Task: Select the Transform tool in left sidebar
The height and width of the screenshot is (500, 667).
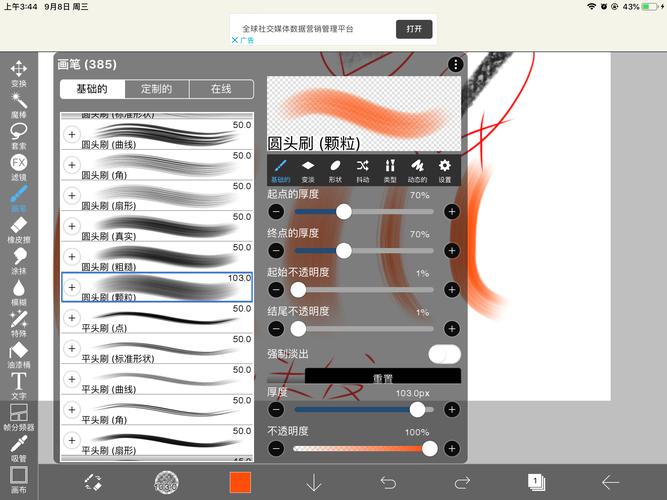Action: click(18, 71)
